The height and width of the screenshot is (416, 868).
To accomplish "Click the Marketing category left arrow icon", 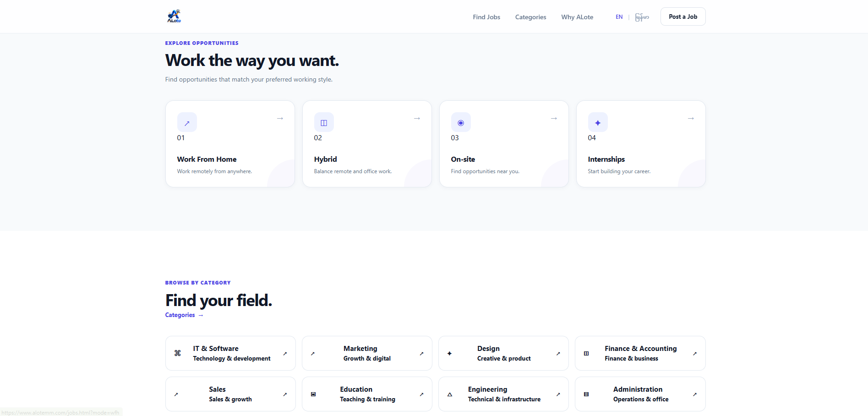I will pyautogui.click(x=313, y=353).
